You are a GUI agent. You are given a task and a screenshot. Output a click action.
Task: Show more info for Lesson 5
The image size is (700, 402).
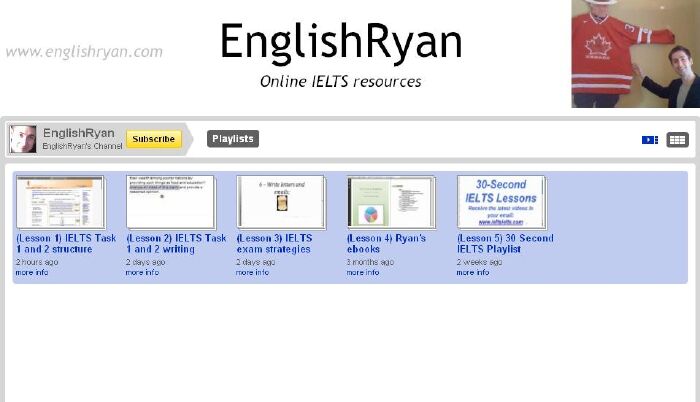pos(473,272)
